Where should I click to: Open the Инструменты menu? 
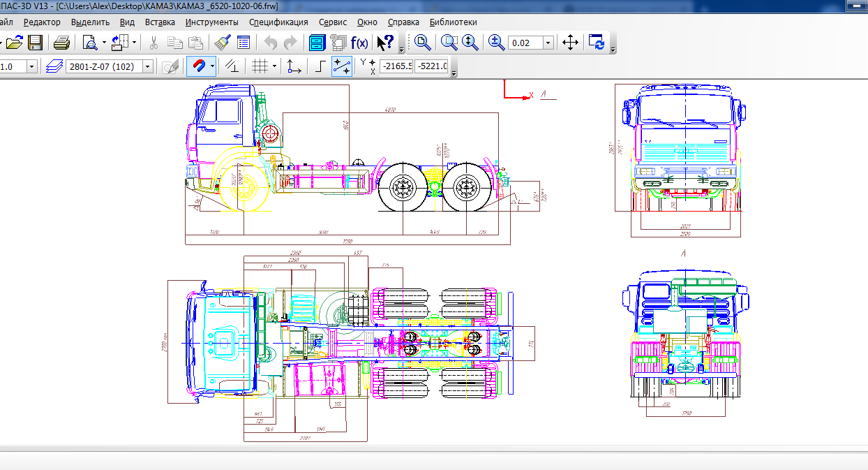tap(212, 22)
